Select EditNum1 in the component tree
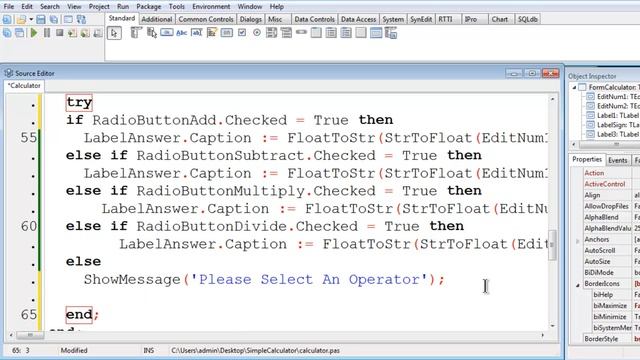Viewport: 640px width, 360px height. tap(618, 97)
